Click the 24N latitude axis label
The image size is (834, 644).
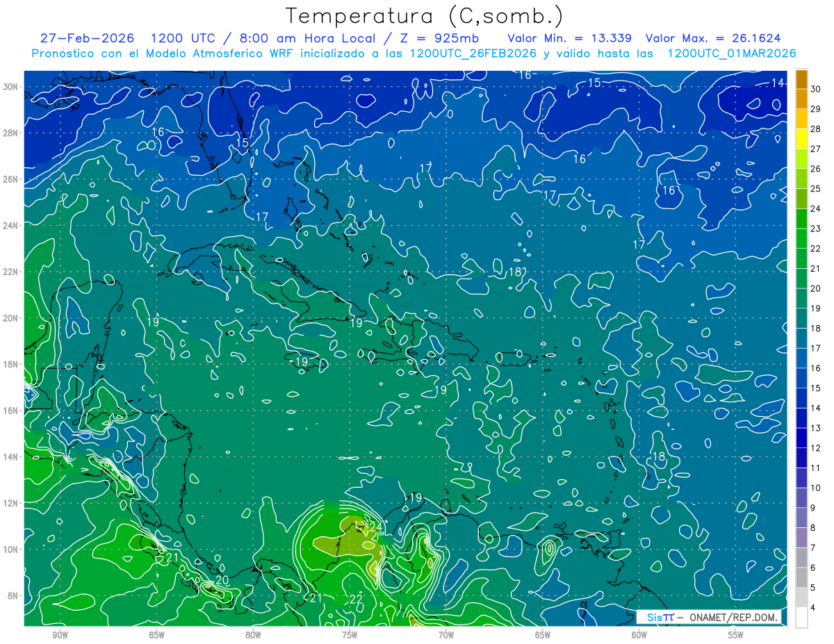pos(11,225)
